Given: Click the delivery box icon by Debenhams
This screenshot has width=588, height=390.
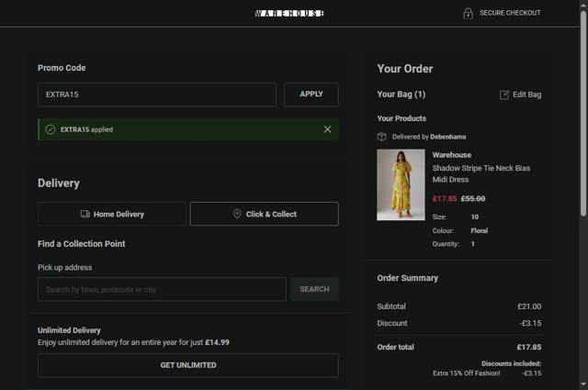Looking at the screenshot, I should click(x=382, y=137).
